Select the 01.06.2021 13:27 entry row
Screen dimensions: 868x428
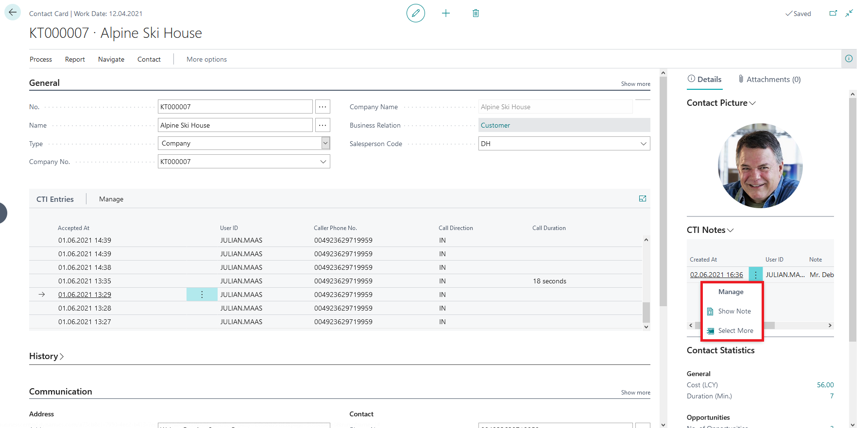click(336, 322)
